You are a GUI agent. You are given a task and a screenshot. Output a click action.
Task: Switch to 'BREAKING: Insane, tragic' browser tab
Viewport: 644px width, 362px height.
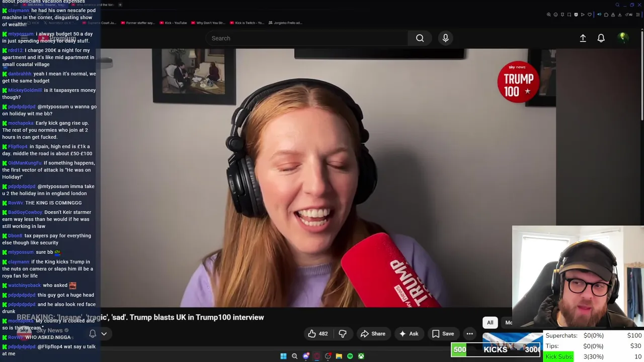tap(44, 5)
